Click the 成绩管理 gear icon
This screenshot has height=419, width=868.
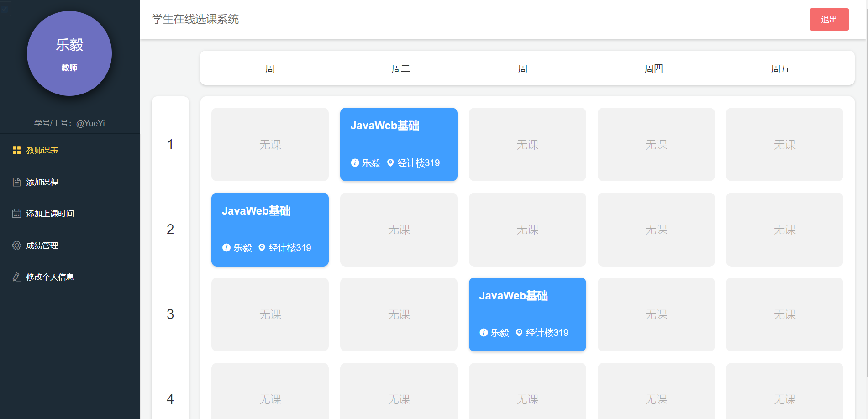pyautogui.click(x=17, y=246)
